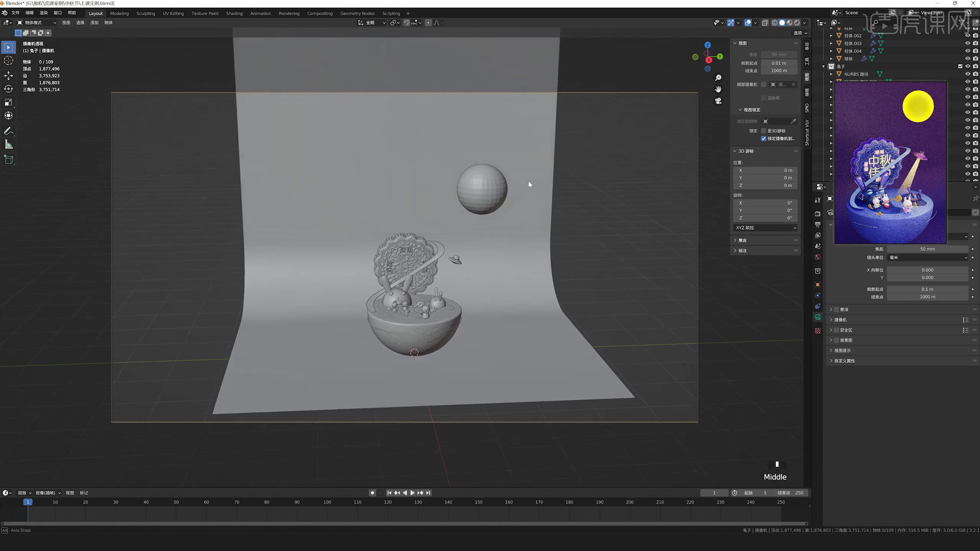Open the Physics properties tab icon
Viewport: 980px width, 551px height.
click(818, 295)
